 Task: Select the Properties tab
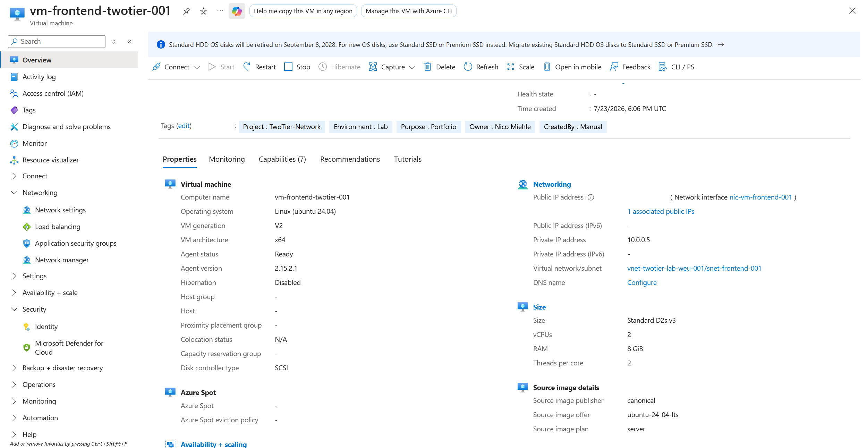180,159
